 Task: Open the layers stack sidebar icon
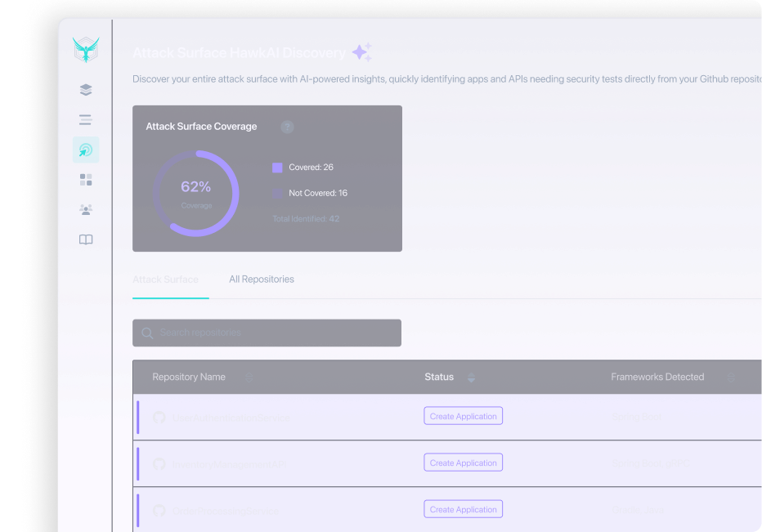pyautogui.click(x=86, y=90)
